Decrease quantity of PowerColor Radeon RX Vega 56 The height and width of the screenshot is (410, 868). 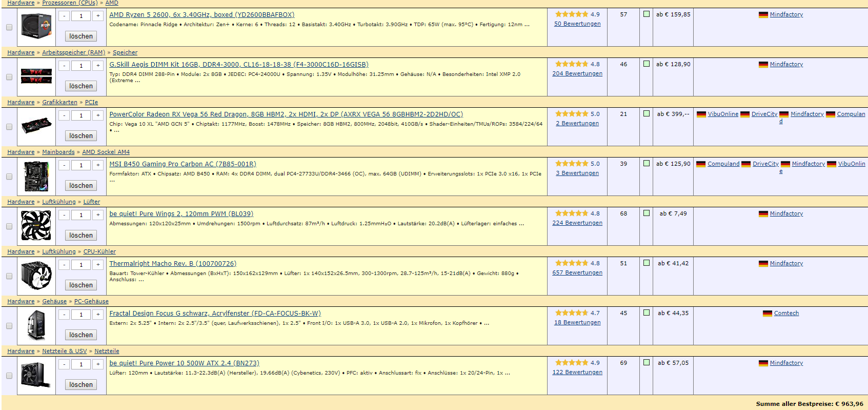pos(64,115)
